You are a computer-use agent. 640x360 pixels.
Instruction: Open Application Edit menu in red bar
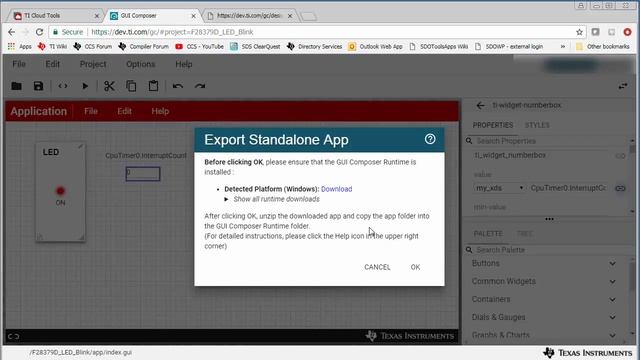pyautogui.click(x=124, y=111)
